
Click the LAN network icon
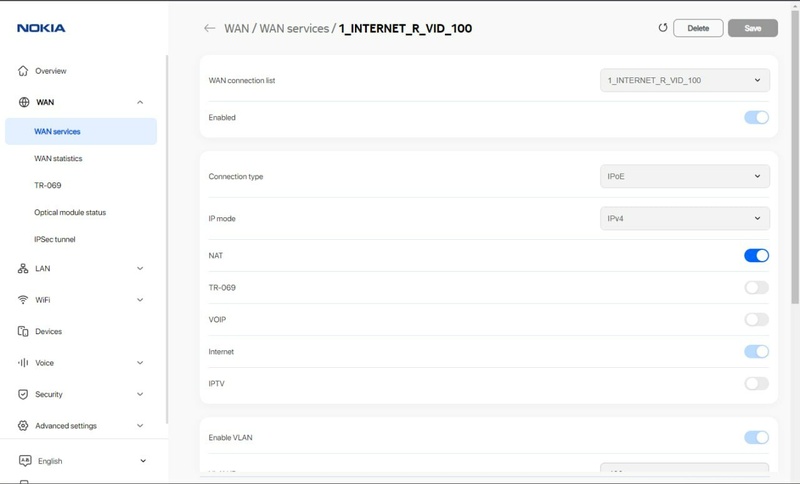point(24,268)
